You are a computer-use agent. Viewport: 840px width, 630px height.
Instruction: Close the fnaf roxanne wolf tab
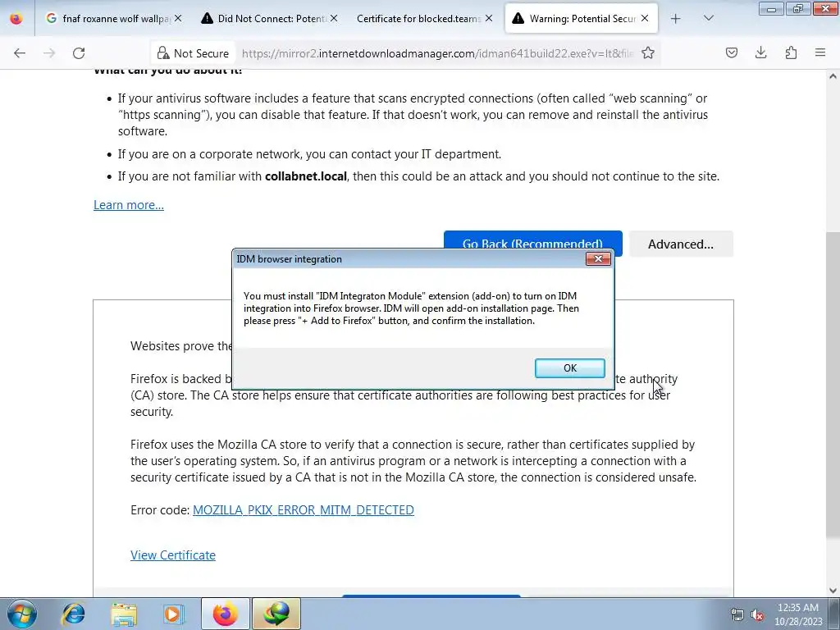178,18
